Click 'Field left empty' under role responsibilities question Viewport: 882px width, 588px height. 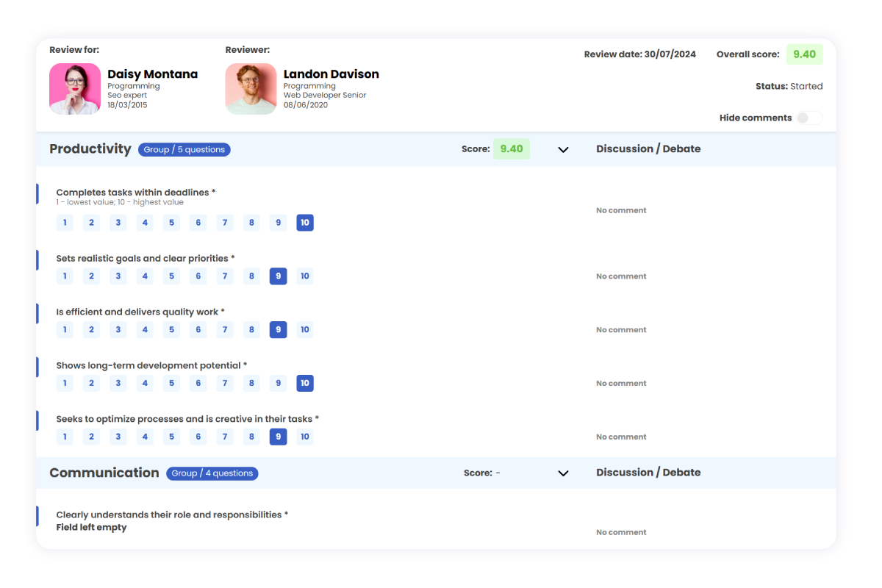(x=91, y=527)
